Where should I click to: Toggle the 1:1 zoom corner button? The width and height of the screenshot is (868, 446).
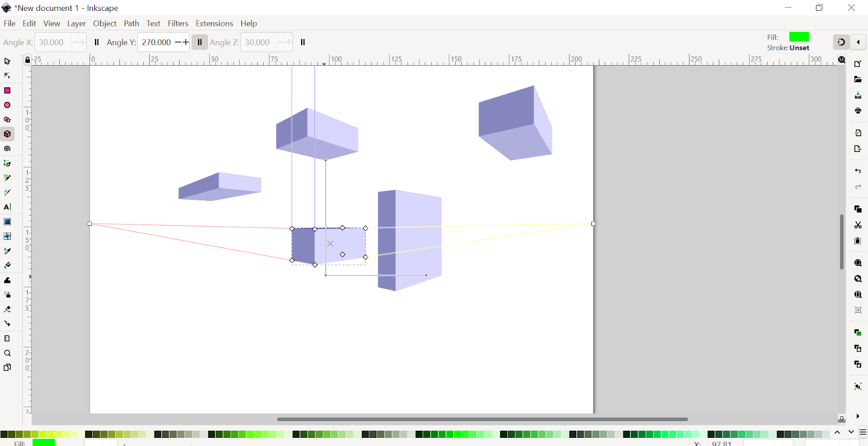pyautogui.click(x=841, y=60)
